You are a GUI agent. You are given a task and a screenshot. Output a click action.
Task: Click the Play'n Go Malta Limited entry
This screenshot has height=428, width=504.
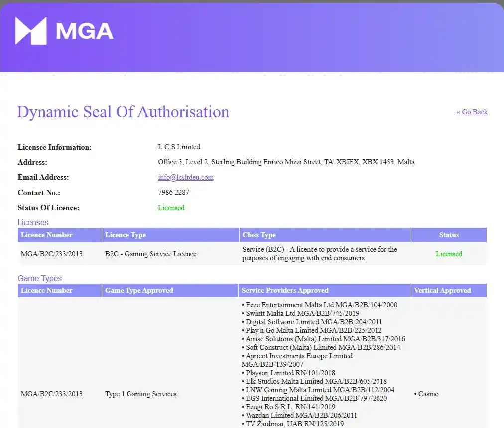point(311,330)
